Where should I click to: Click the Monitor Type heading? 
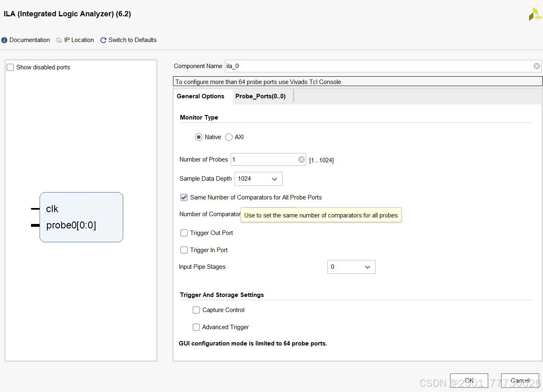point(199,117)
